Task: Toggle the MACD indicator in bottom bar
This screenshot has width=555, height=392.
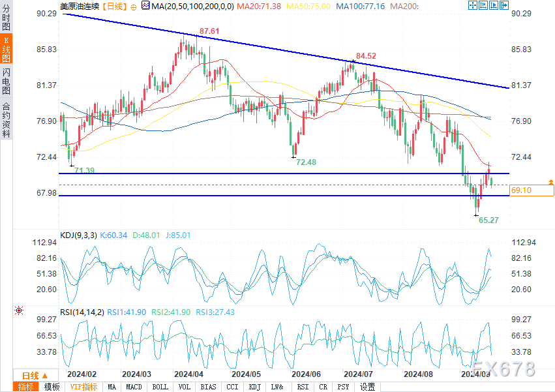Action: (134, 387)
